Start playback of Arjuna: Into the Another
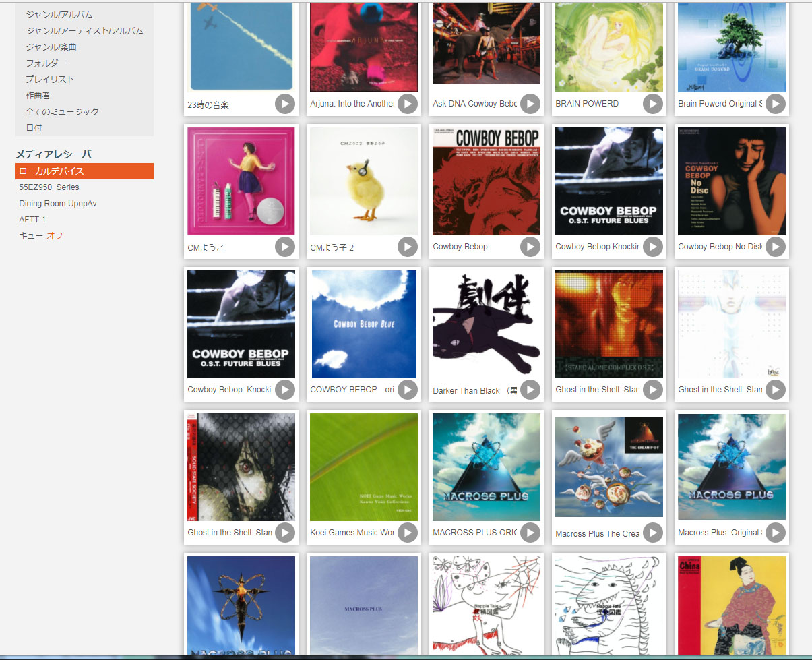812x660 pixels. (x=408, y=104)
